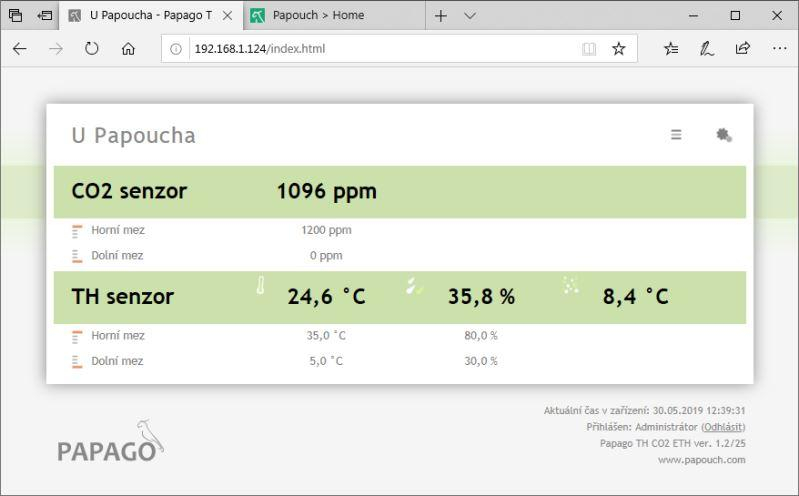Expand the tab preview chevron
Viewport: 799px width, 496px height.
pyautogui.click(x=471, y=16)
